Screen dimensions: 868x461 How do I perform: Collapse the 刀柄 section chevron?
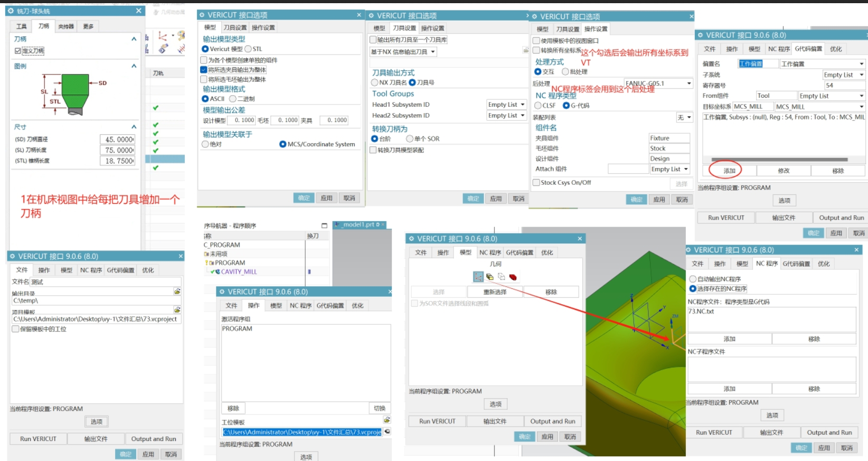pos(134,39)
